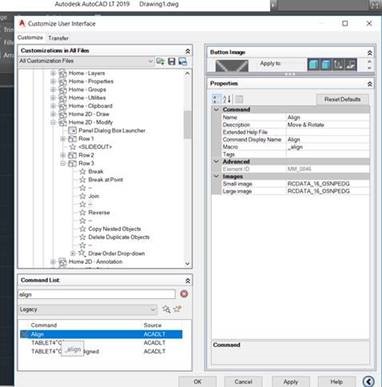
Task: Collapse the Command List panel
Action: pos(188,281)
